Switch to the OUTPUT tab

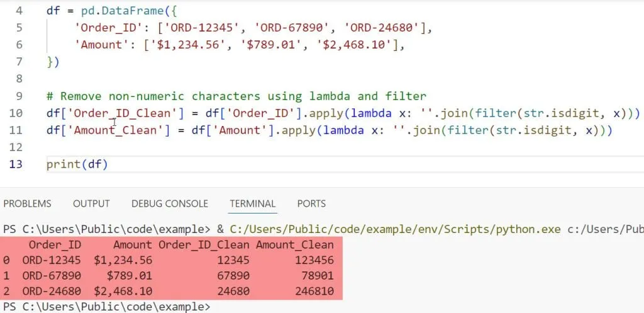click(x=91, y=203)
